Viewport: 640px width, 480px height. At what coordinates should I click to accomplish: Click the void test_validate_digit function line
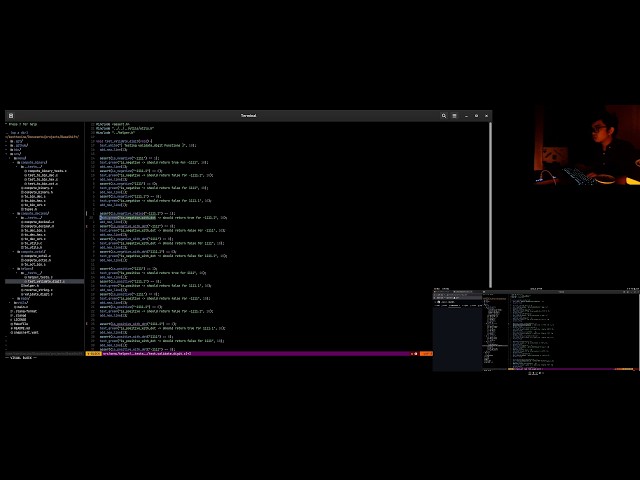point(124,141)
